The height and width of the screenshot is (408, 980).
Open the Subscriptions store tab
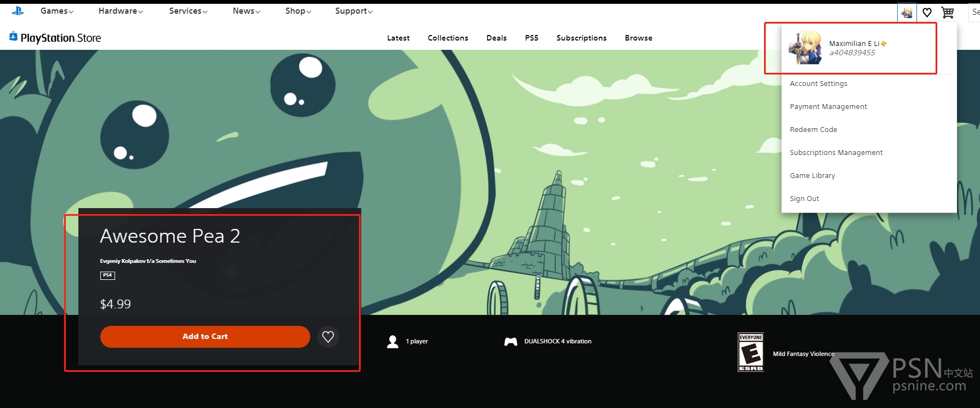pyautogui.click(x=582, y=38)
